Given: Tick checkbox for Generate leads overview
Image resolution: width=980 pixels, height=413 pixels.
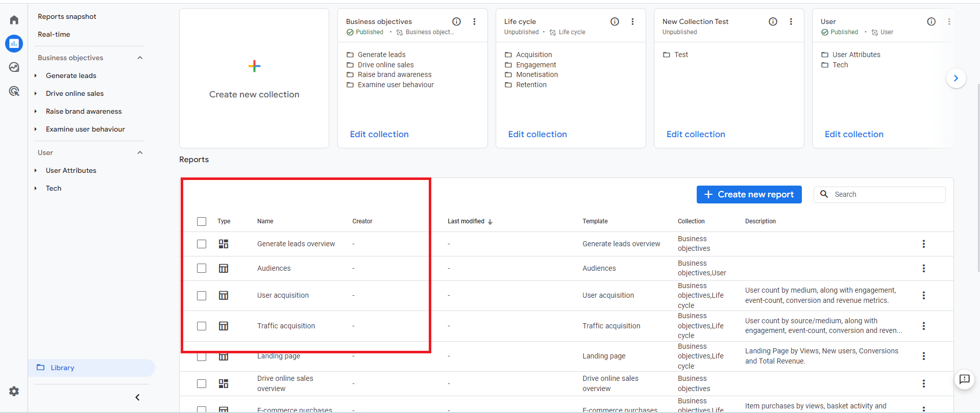Looking at the screenshot, I should click(202, 244).
